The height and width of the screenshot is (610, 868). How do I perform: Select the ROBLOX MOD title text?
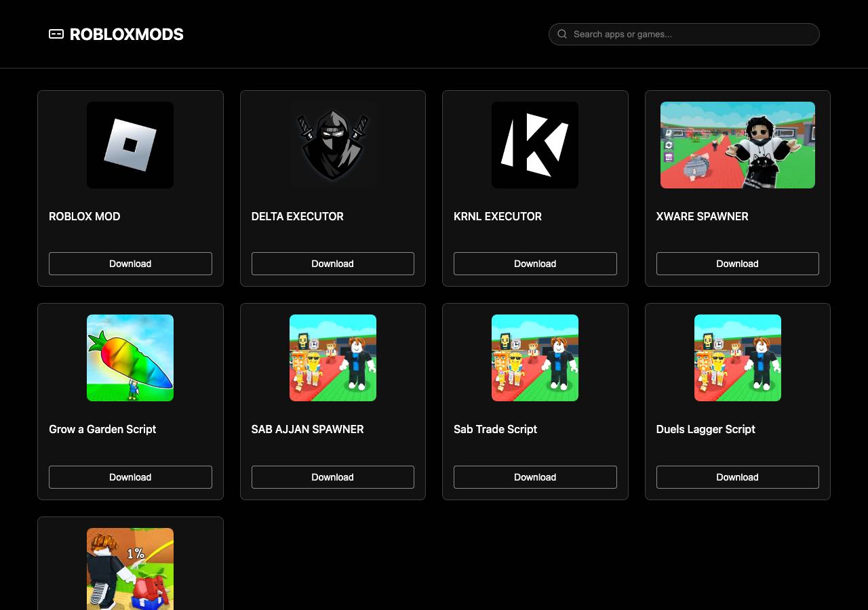point(84,216)
